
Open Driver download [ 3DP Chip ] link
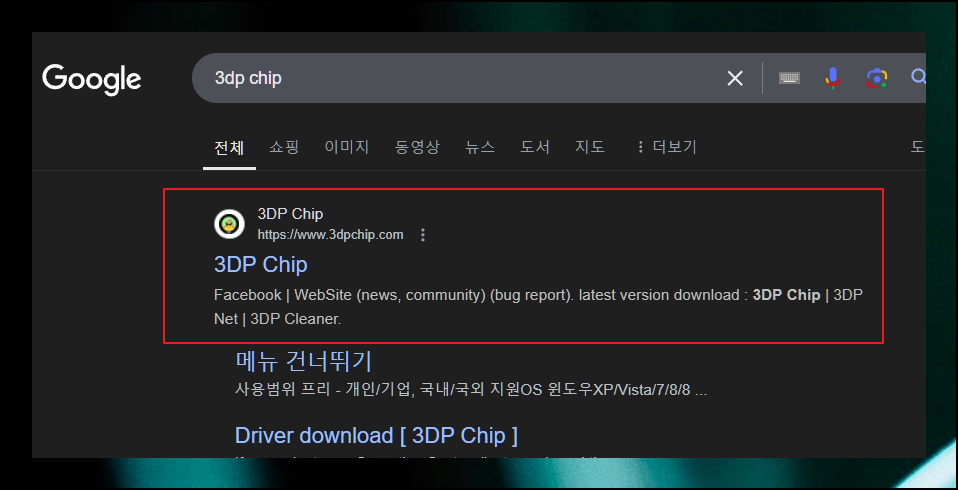pos(376,436)
